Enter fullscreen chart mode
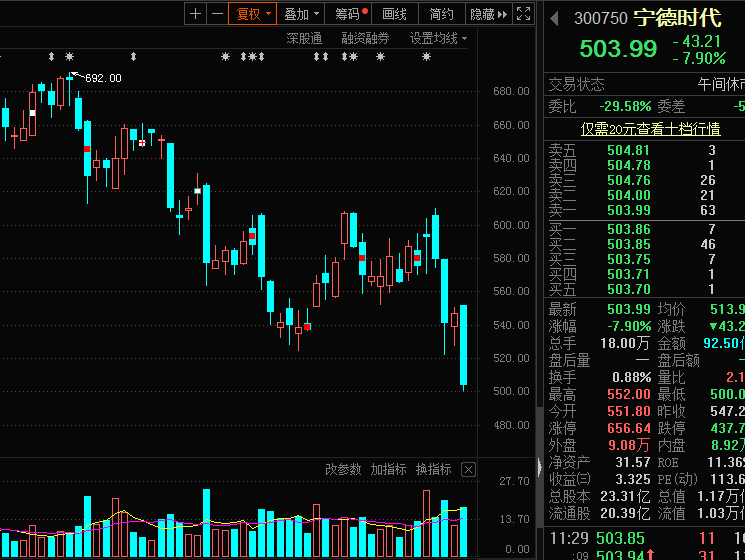The width and height of the screenshot is (745, 560). [x=525, y=14]
